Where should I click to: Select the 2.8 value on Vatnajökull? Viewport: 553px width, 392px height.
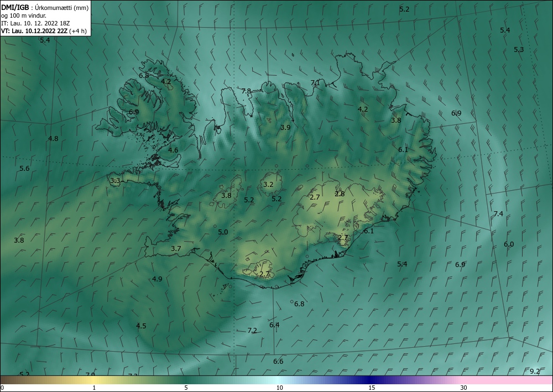pos(340,194)
